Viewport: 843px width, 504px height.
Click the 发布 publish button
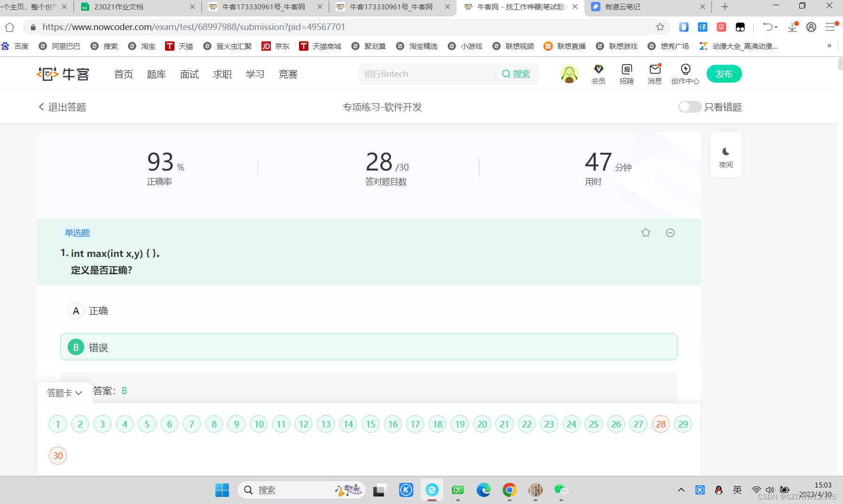click(724, 74)
